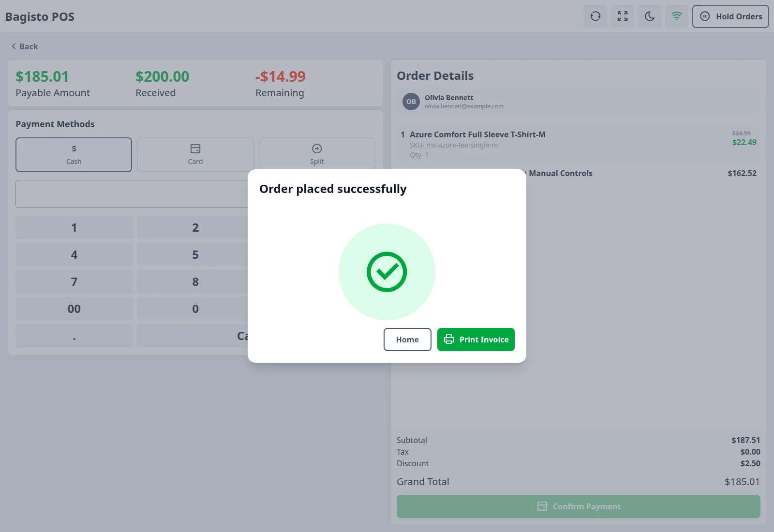The height and width of the screenshot is (532, 774).
Task: Click customer name Olivia Bennett
Action: point(449,98)
